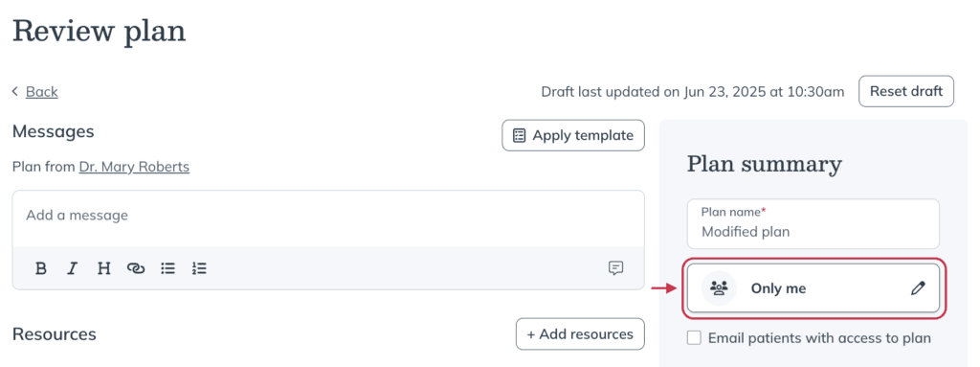Go back using the Back link

click(42, 92)
